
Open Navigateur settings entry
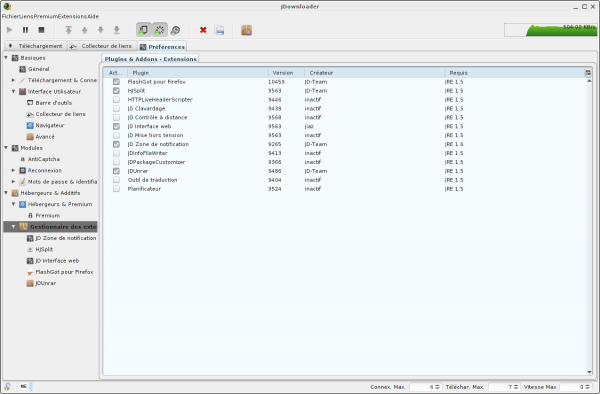(x=46, y=125)
